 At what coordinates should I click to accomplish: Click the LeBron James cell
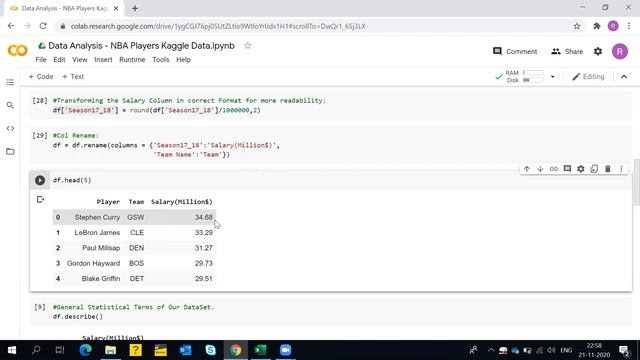click(97, 233)
